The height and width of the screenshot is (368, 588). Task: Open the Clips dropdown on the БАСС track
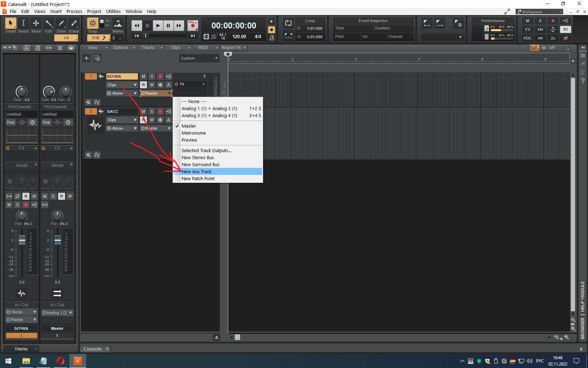pos(122,120)
